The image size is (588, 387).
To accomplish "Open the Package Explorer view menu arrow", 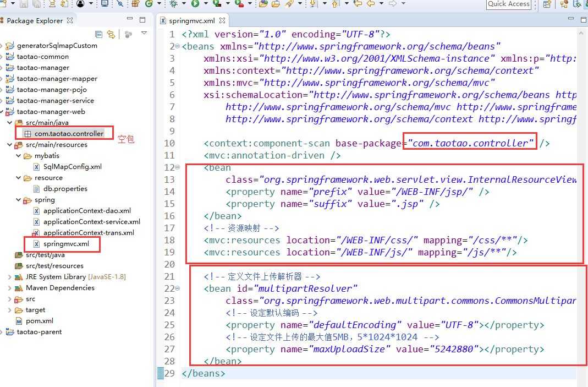I will point(144,34).
